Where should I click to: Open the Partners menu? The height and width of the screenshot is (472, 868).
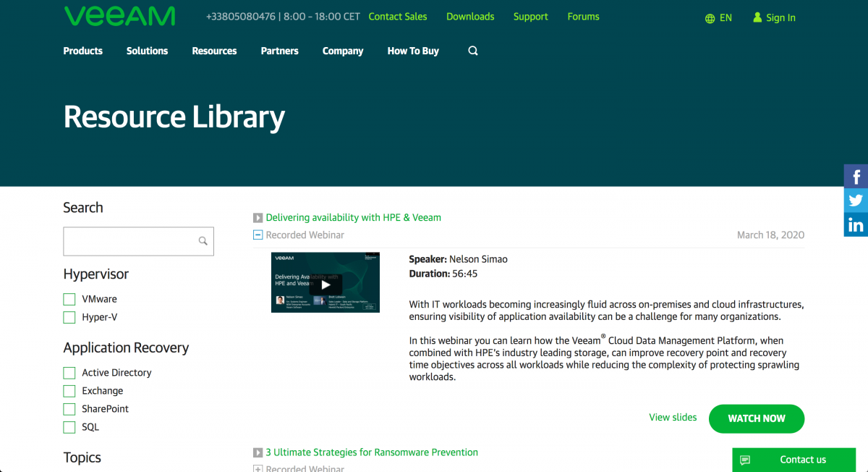(x=280, y=51)
